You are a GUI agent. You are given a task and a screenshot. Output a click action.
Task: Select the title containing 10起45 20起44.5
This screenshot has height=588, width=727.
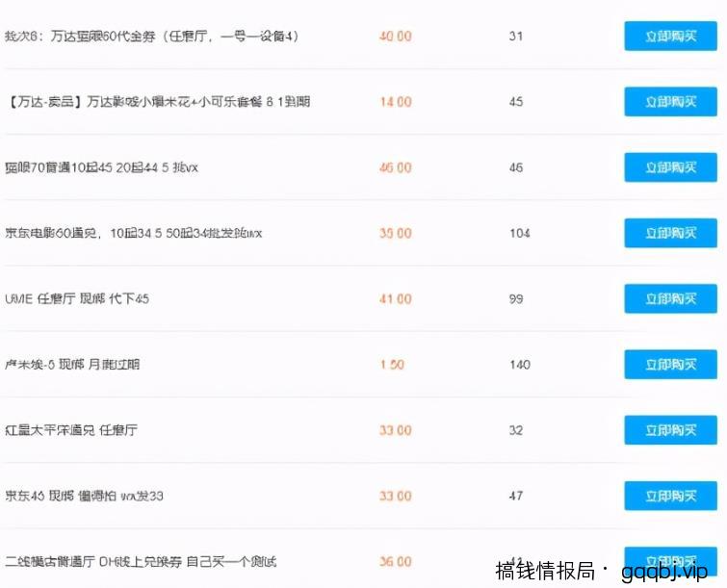[x=101, y=167]
